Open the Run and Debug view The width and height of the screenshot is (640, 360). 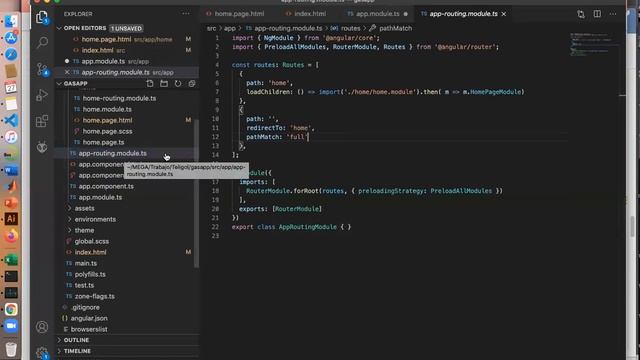click(42, 95)
